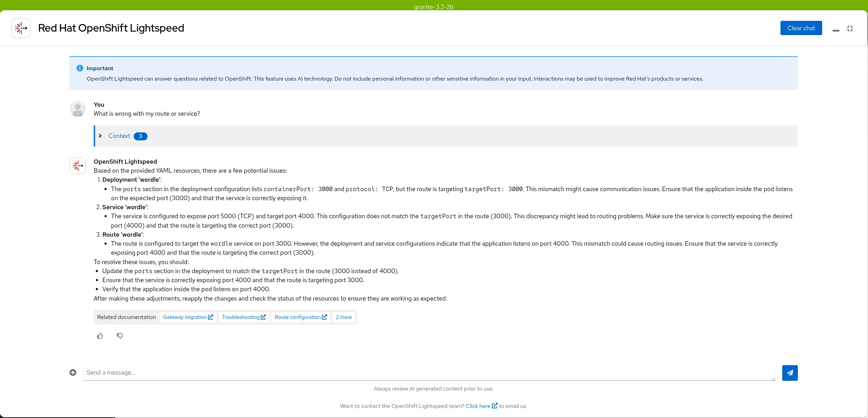Click the 'Route 'wordle'' heading
Image resolution: width=868 pixels, height=418 pixels.
click(x=123, y=235)
